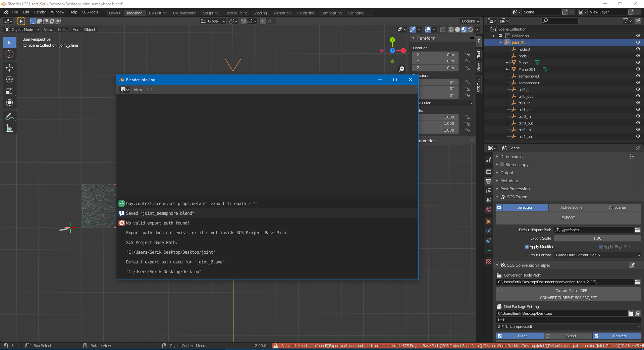Enable snapping with the magnet icon in header
Viewport: 644px width, 350px height.
tap(244, 21)
